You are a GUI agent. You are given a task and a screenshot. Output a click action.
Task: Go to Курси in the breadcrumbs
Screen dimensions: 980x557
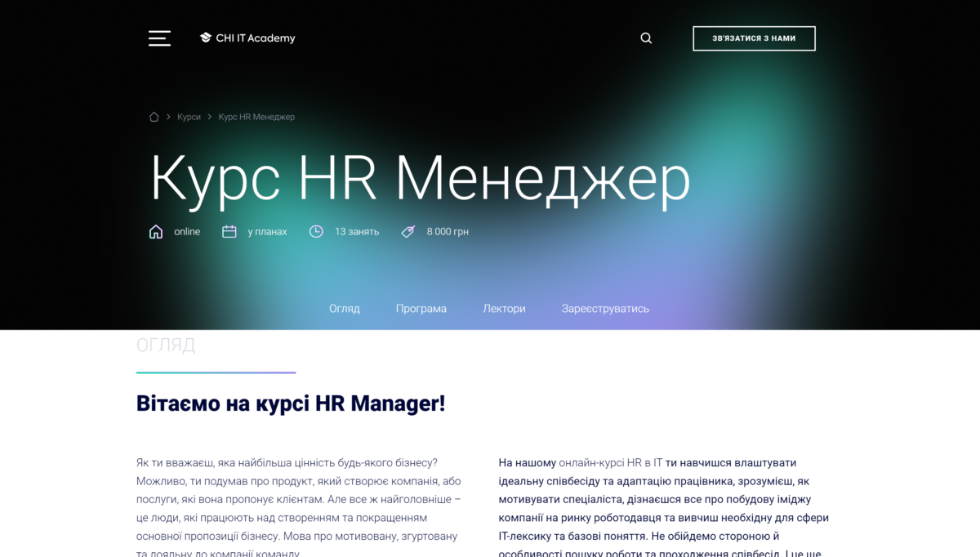(x=189, y=117)
